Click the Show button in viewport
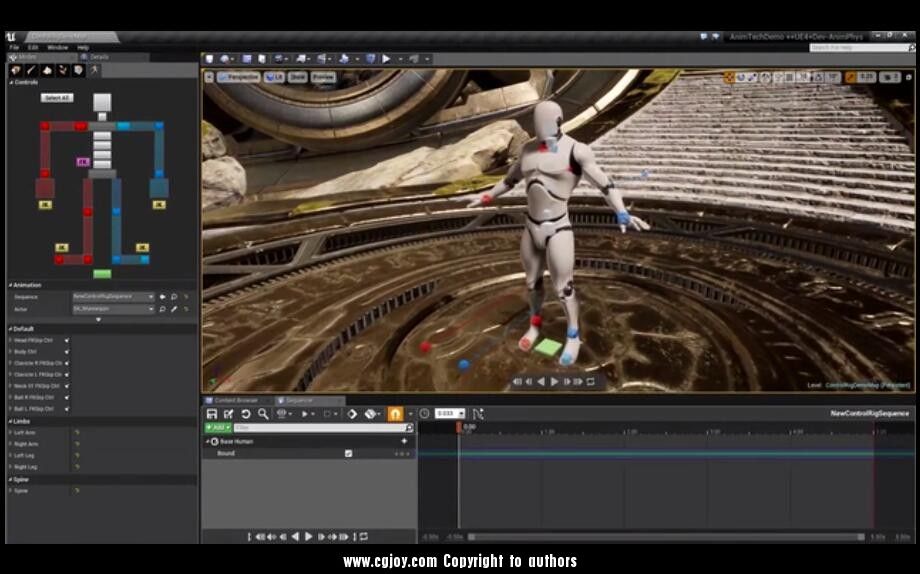 click(297, 77)
